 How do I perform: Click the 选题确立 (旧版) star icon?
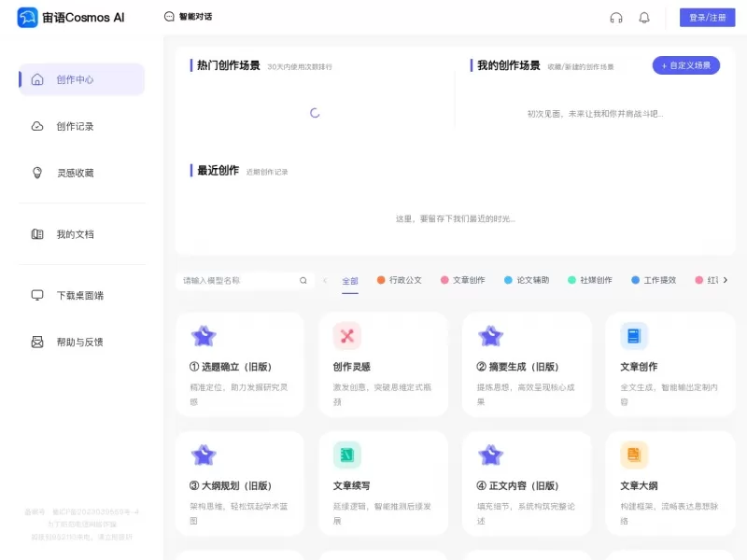[204, 337]
